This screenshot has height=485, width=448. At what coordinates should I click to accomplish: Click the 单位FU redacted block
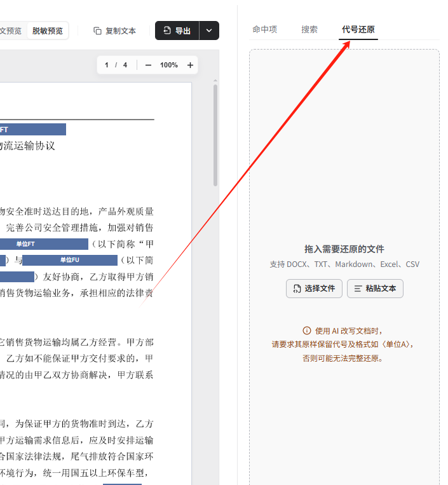pyautogui.click(x=70, y=260)
